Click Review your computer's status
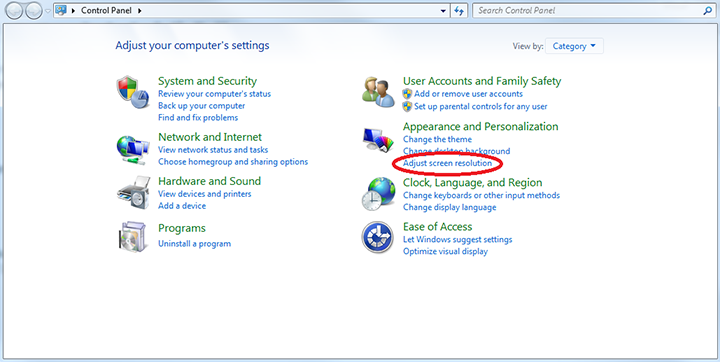Image resolution: width=720 pixels, height=362 pixels. pos(214,94)
